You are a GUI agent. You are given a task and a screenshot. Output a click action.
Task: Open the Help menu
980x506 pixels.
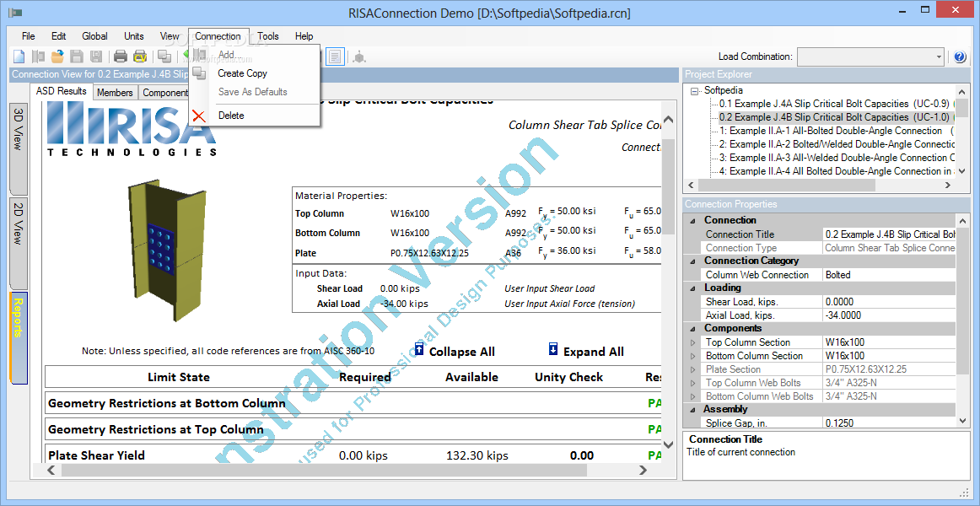pos(304,36)
